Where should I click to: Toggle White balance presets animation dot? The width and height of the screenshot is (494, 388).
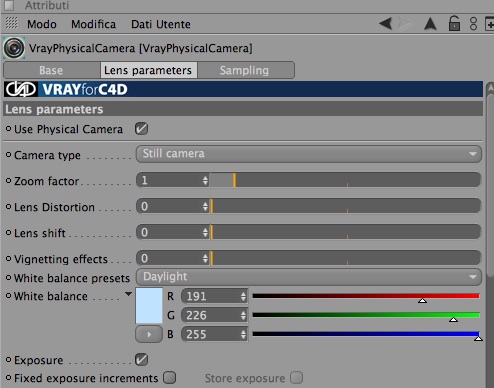click(x=8, y=277)
